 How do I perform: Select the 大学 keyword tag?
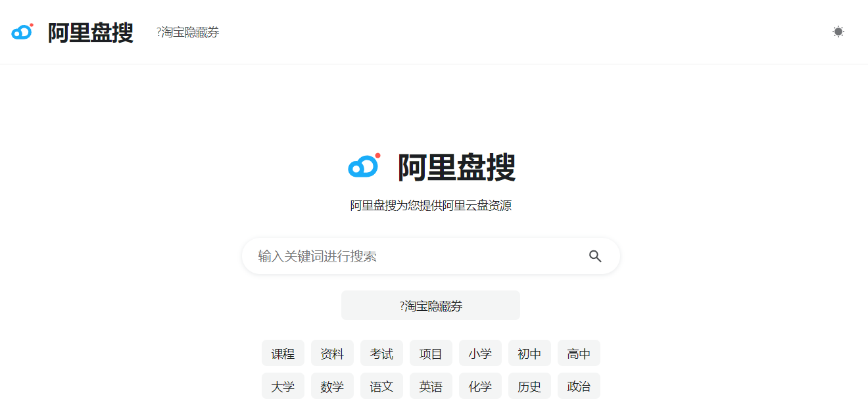pos(283,386)
